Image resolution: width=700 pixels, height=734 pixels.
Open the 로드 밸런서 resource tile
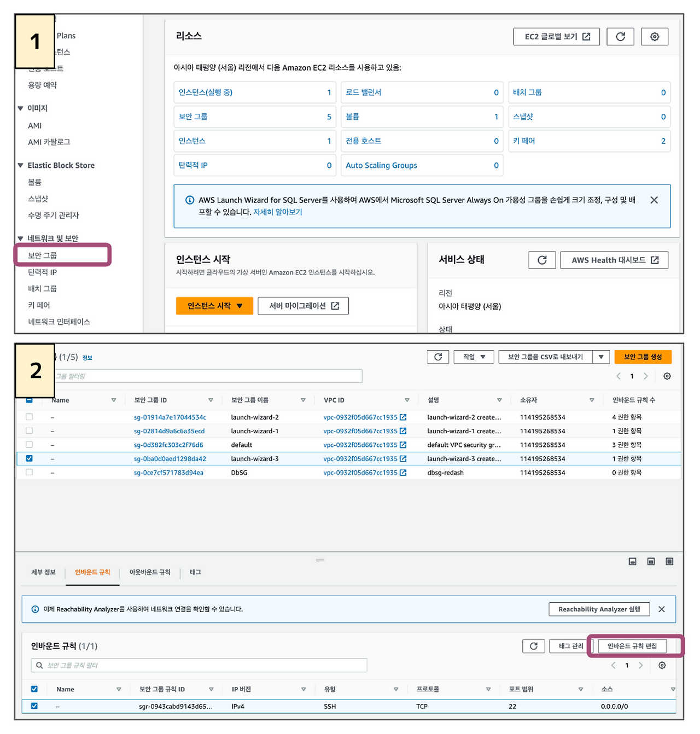tap(422, 92)
